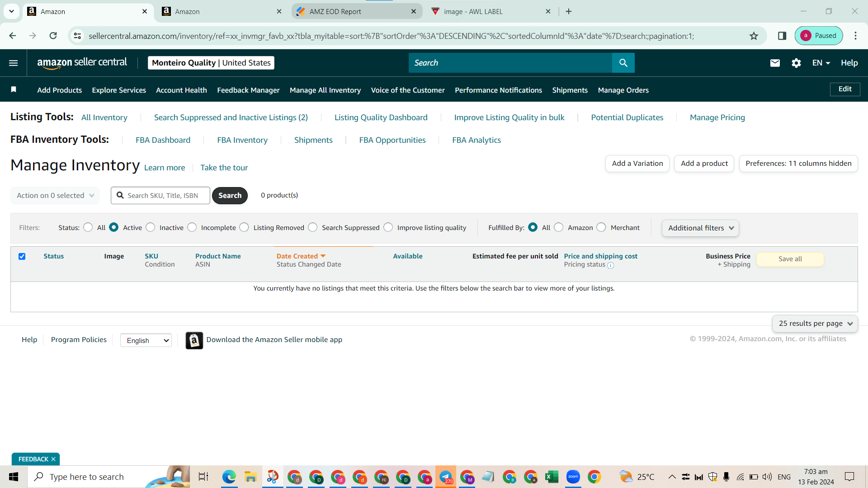The width and height of the screenshot is (868, 488).
Task: Open Excel from the taskbar
Action: [552, 477]
